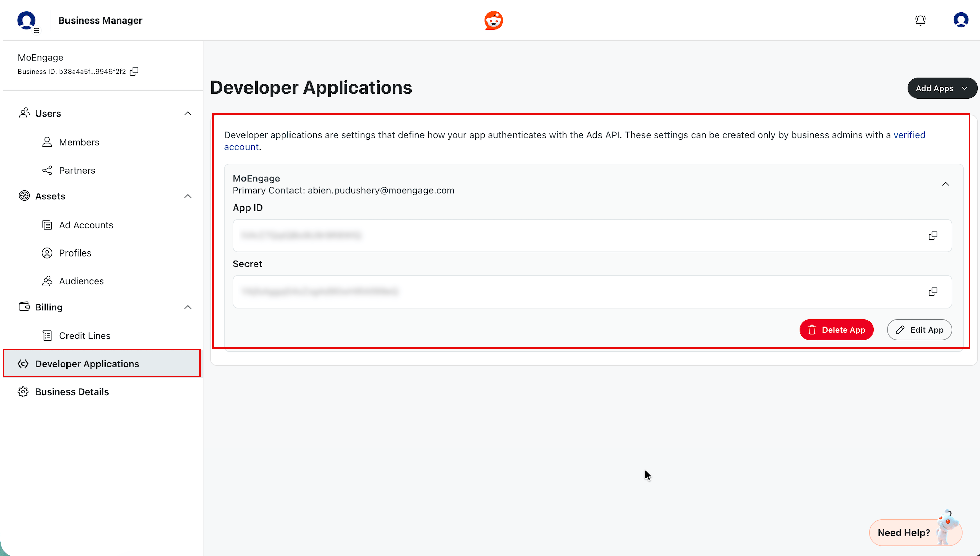Viewport: 980px width, 556px height.
Task: Click the Credit Lines document icon
Action: pyautogui.click(x=47, y=336)
